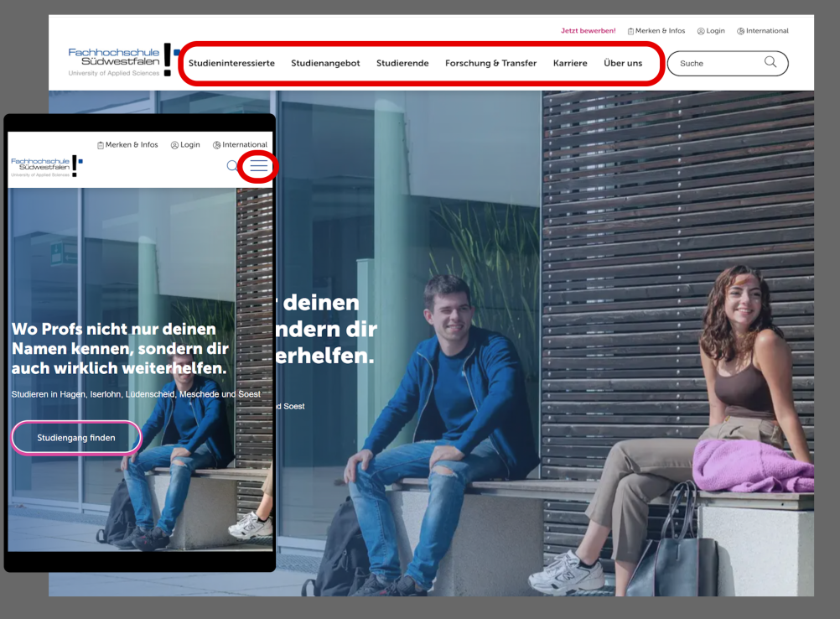
Task: Select International in the desktop top bar
Action: 762,31
